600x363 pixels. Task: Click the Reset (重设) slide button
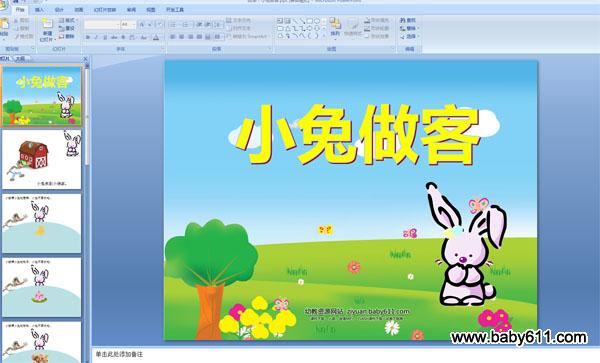coord(67,28)
